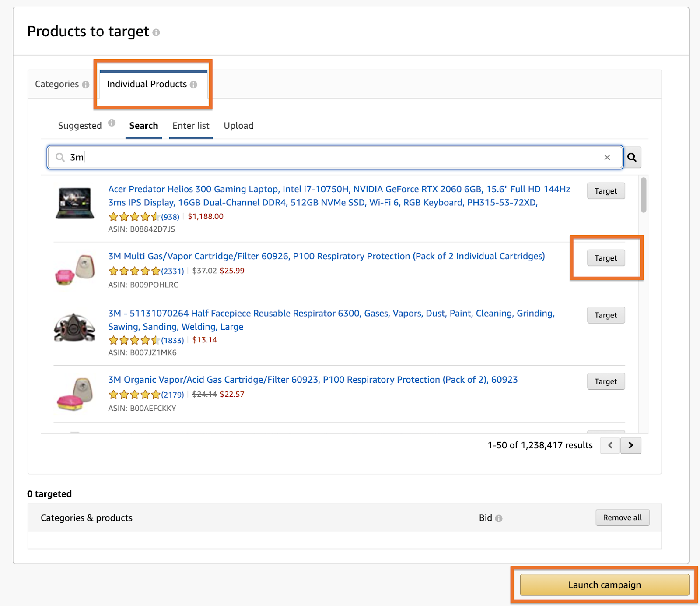
Task: Click the (1833) review count
Action: [172, 340]
